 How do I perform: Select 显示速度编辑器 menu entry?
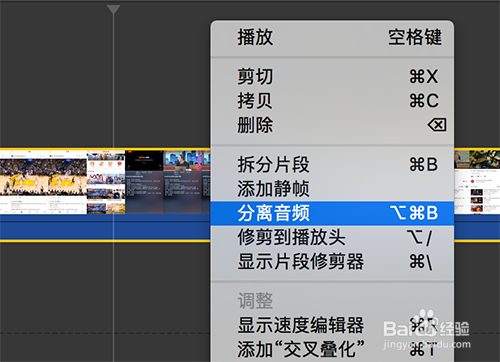pos(332,325)
